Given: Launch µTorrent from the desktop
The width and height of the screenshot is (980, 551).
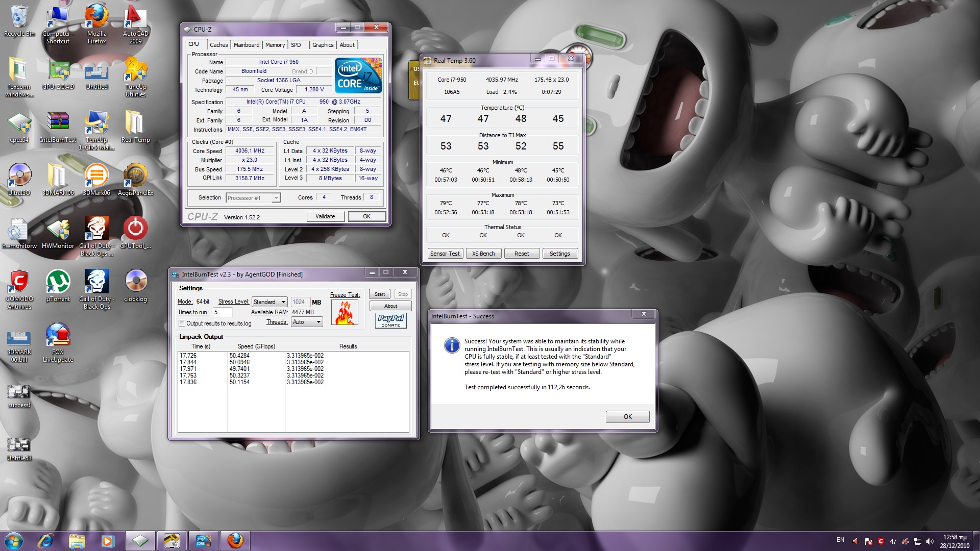Looking at the screenshot, I should click(x=58, y=285).
